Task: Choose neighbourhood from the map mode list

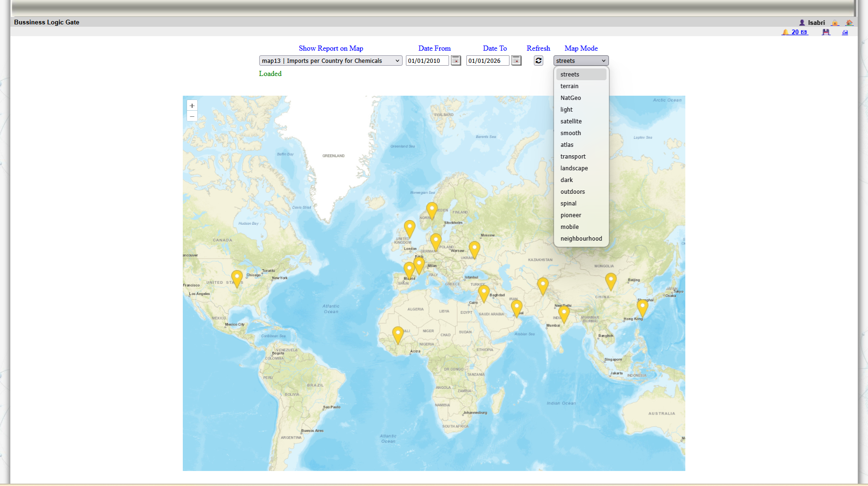Action: tap(581, 239)
